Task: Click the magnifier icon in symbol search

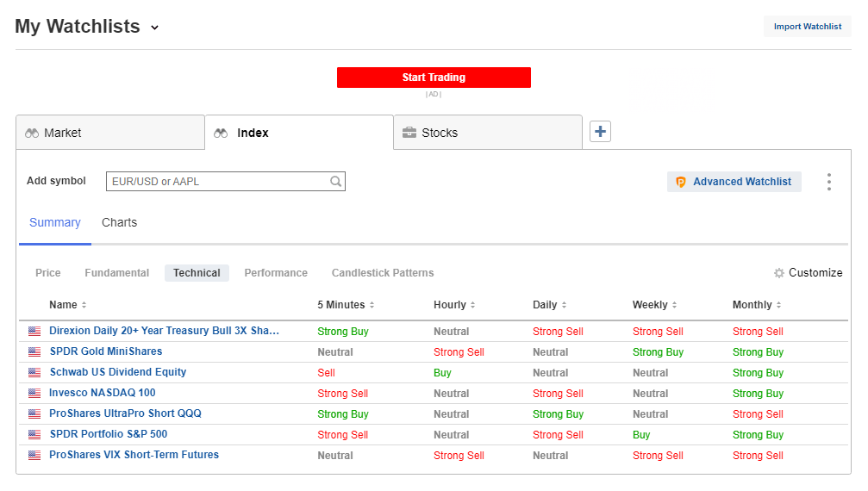Action: coord(335,182)
